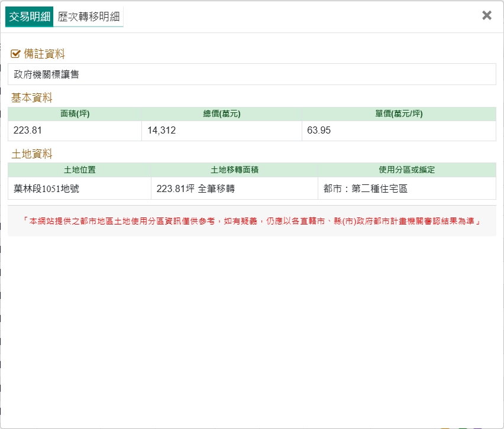Click the 面積(坪) column header
504x429 pixels.
[x=75, y=114]
